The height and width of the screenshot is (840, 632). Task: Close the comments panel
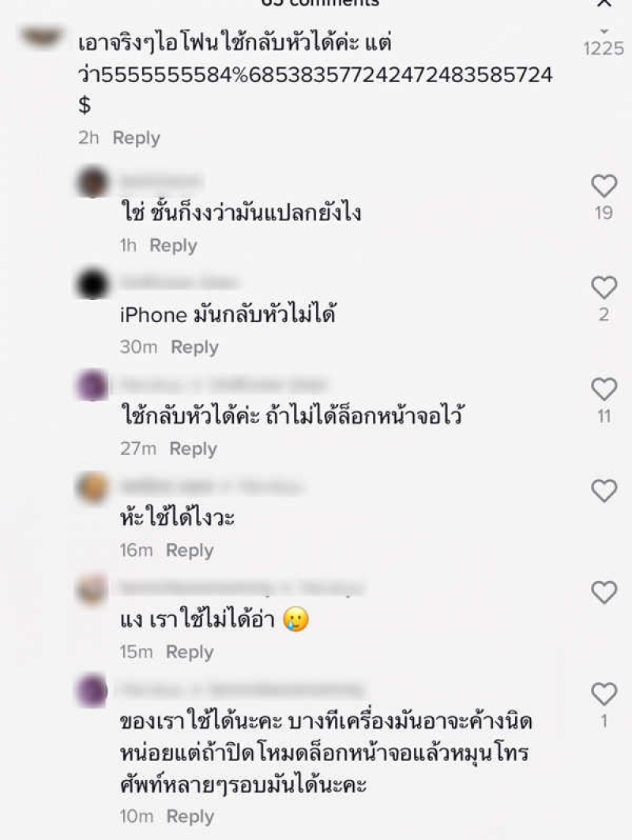[604, 3]
